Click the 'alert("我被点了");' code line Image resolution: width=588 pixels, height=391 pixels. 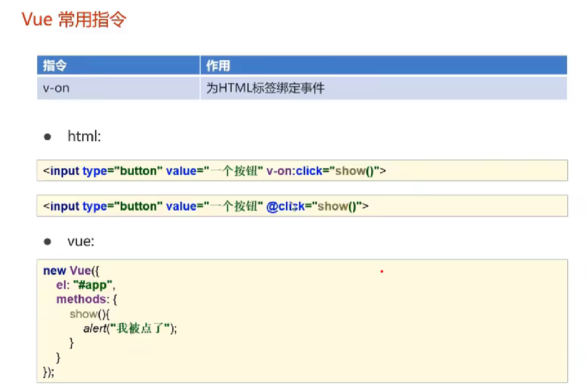click(x=130, y=328)
